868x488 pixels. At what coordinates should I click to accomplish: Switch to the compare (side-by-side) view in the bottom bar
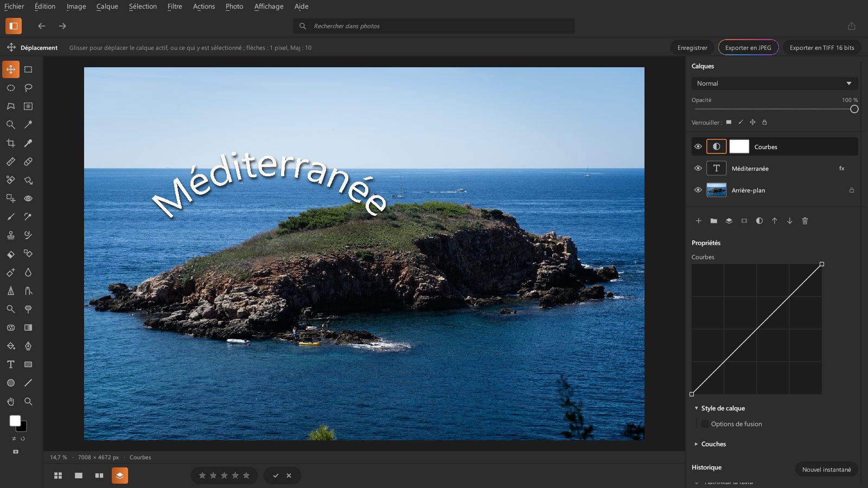click(x=99, y=476)
